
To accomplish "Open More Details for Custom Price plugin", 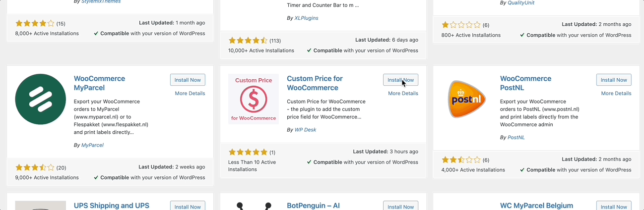I will 403,93.
